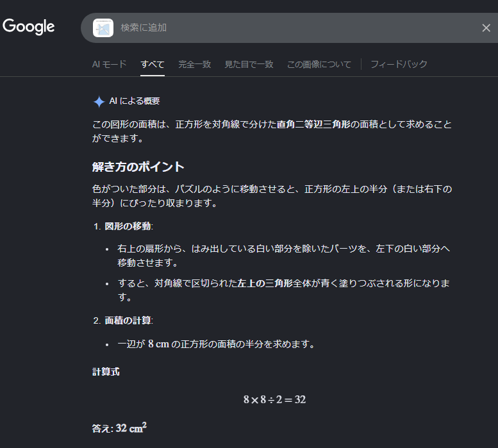
Task: Click the formula 8×8÷2=32
Action: (274, 399)
